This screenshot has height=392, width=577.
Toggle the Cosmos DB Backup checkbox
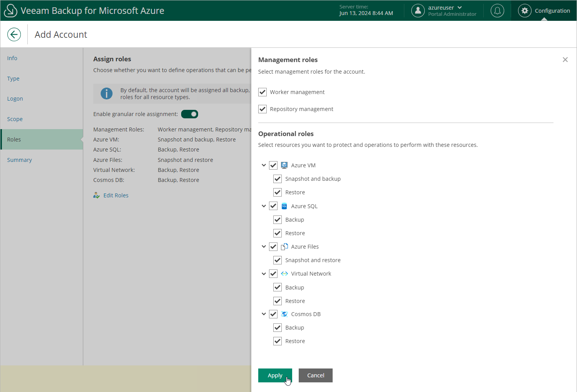[x=278, y=328]
